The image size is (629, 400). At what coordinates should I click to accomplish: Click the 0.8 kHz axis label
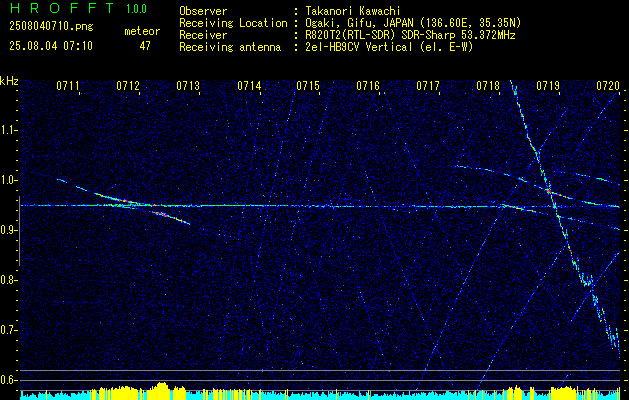pyautogui.click(x=9, y=280)
